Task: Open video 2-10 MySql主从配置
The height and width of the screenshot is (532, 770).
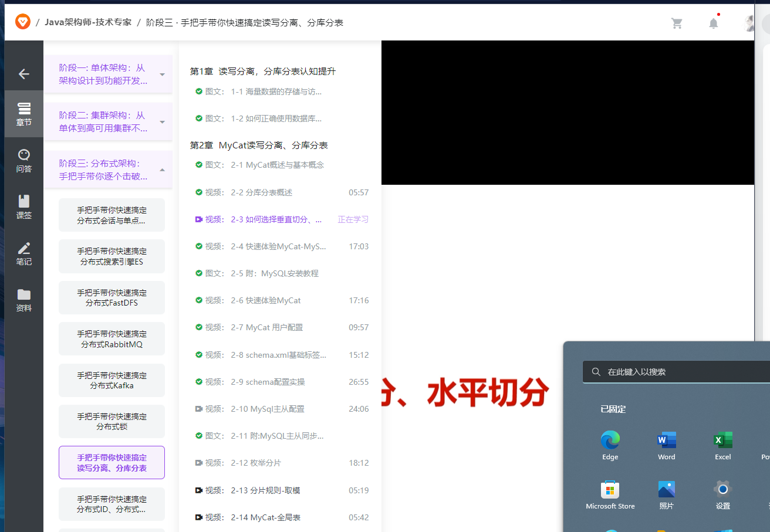Action: 281,409
